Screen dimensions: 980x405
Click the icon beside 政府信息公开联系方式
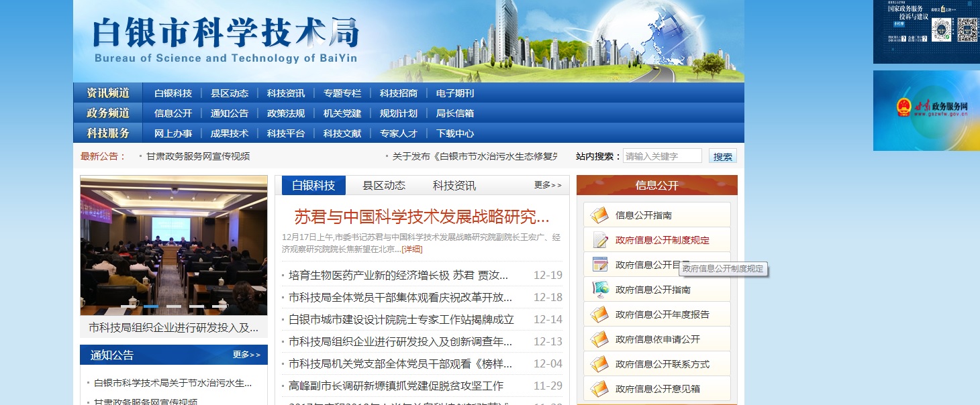pos(599,364)
